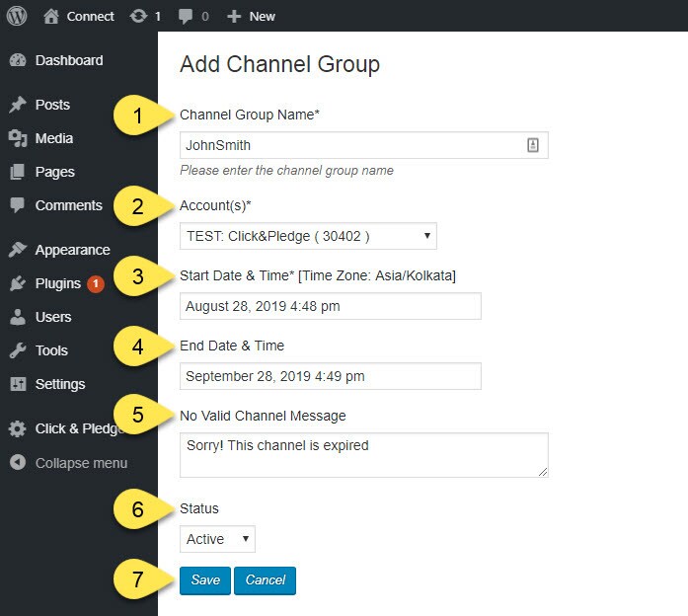
Task: Open the Connect home icon
Action: tap(51, 16)
